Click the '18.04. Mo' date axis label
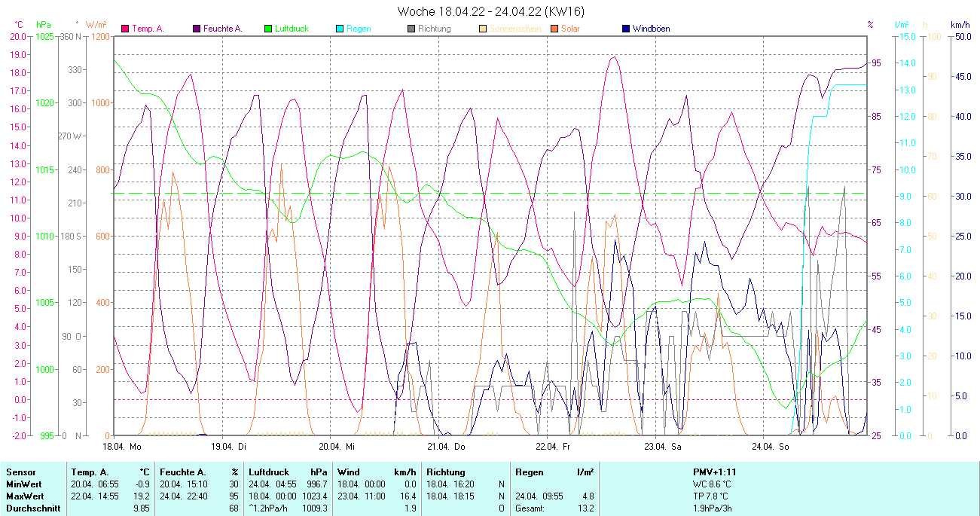980x516 pixels. click(123, 447)
